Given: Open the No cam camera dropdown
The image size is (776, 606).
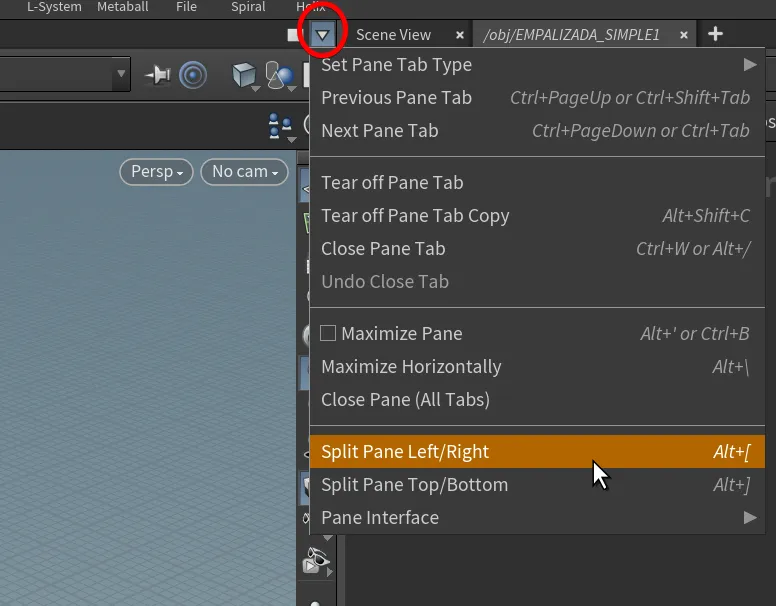Looking at the screenshot, I should [244, 172].
